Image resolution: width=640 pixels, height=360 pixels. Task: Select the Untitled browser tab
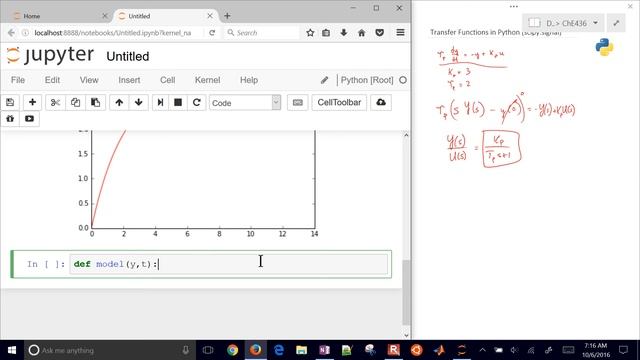click(x=165, y=16)
